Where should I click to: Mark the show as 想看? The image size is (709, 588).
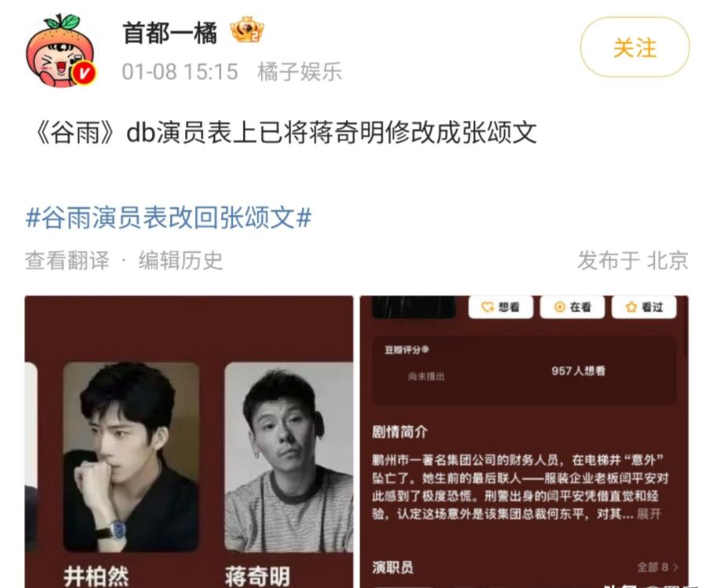coord(500,307)
